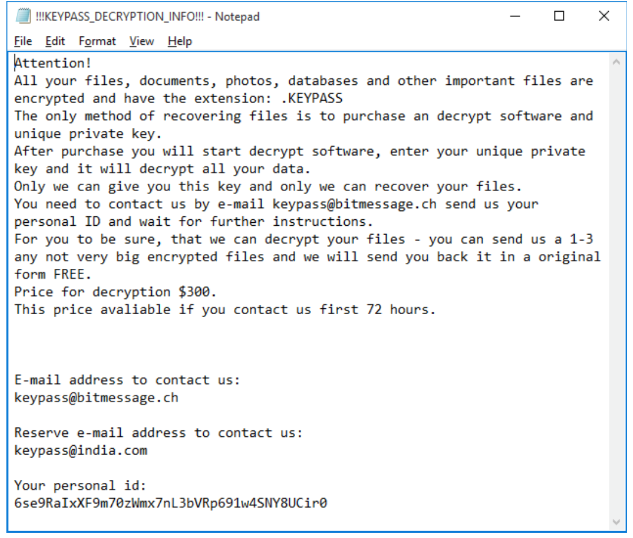The height and width of the screenshot is (538, 633).
Task: Open the View menu
Action: (x=142, y=41)
